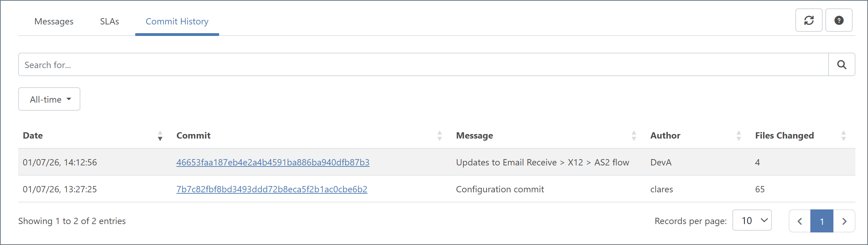Screen dimensions: 868x245
Task: Open the All-time date range dropdown
Action: [49, 99]
